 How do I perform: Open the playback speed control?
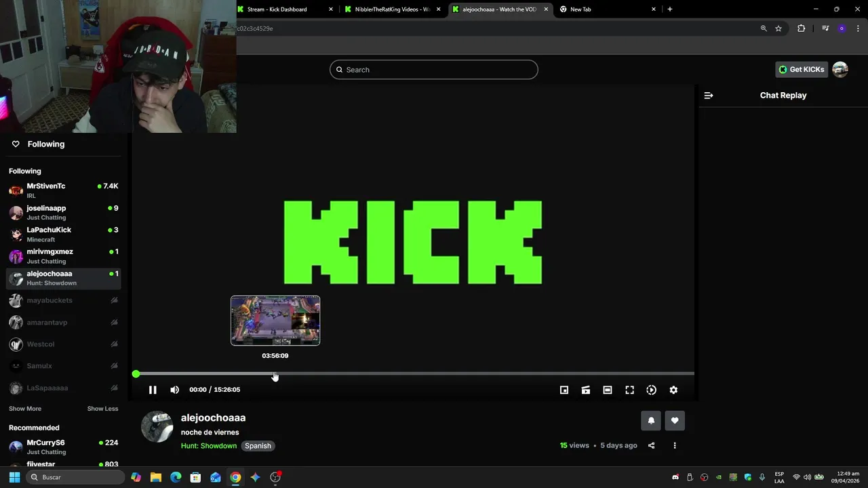click(651, 390)
